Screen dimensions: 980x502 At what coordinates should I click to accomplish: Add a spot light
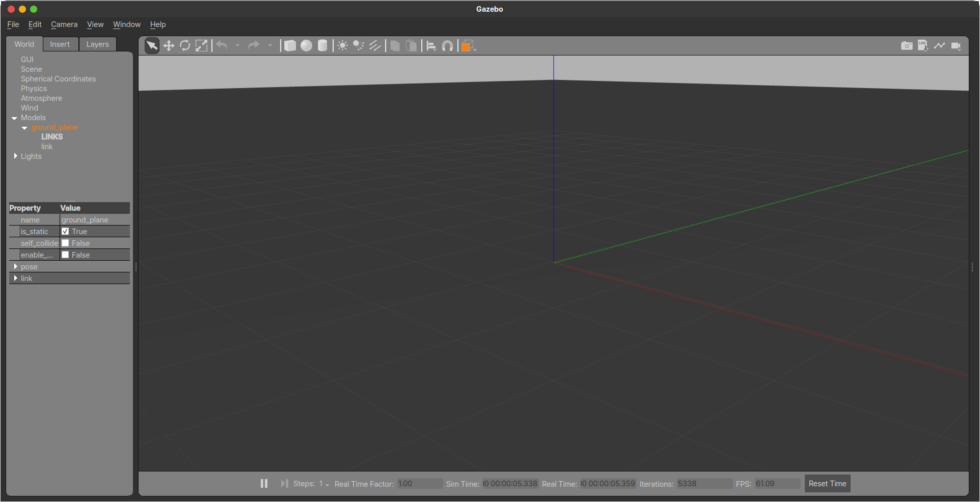[359, 46]
